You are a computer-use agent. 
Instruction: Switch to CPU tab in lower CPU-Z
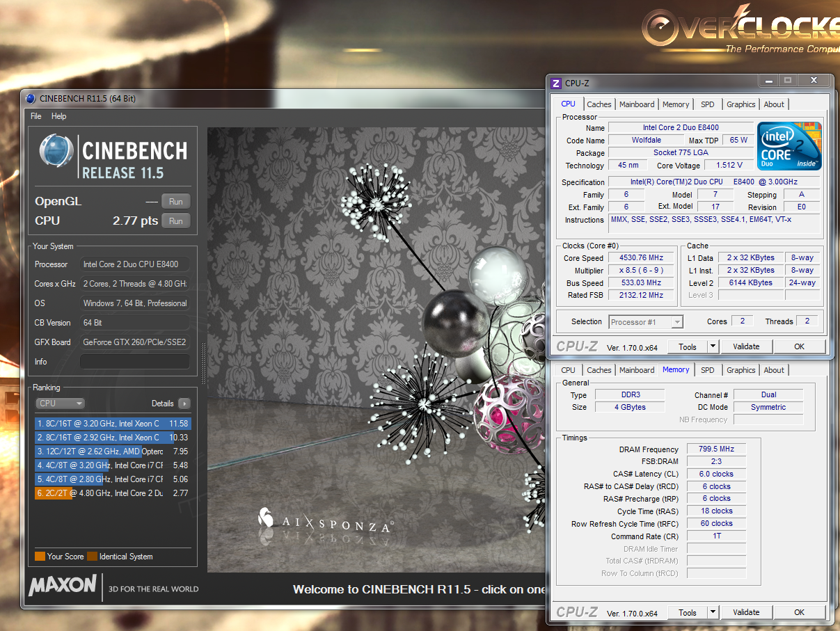point(569,370)
